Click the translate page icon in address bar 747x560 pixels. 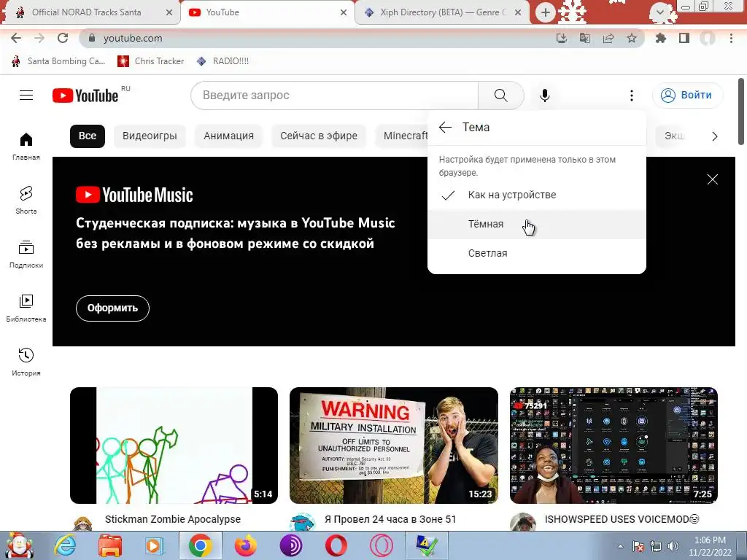click(x=584, y=38)
